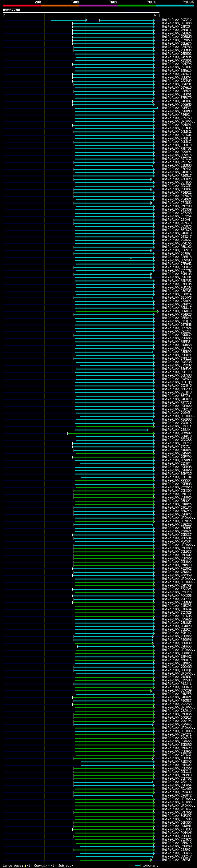Open the UniRef100_Q6RUQ2 entry
Screen dimensions: 197x868
pos(177,54)
